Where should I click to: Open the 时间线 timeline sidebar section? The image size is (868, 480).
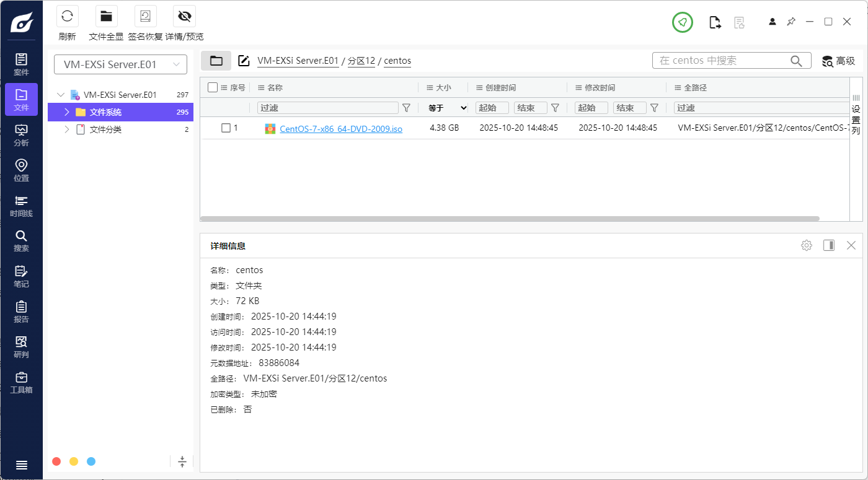(x=21, y=206)
